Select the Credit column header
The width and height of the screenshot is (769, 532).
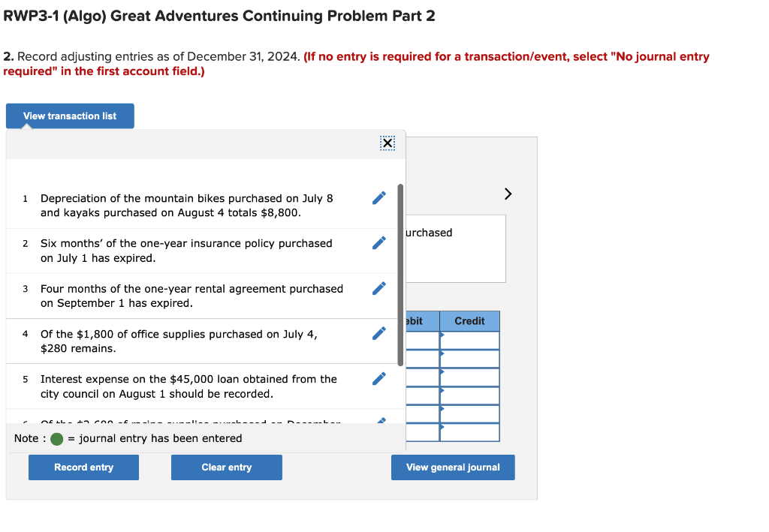point(469,320)
